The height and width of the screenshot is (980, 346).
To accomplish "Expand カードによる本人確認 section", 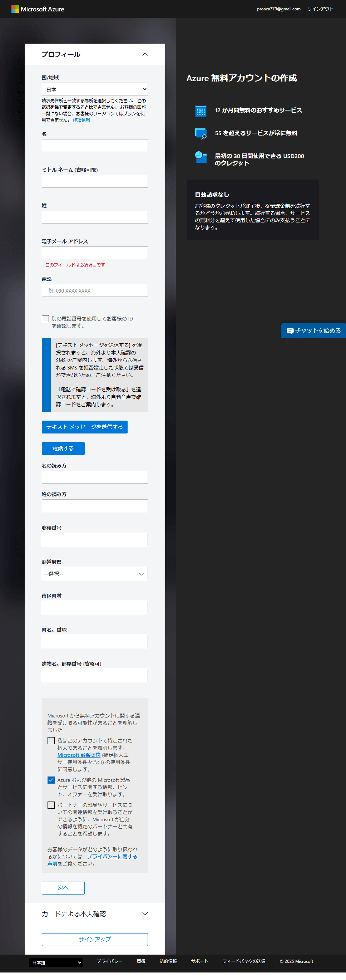I will [x=95, y=914].
